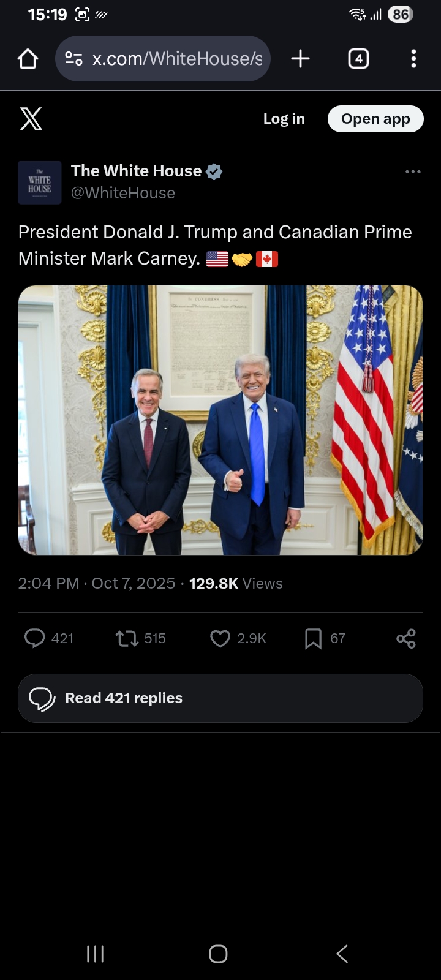441x980 pixels.
Task: Tap the Open app button
Action: pos(375,119)
